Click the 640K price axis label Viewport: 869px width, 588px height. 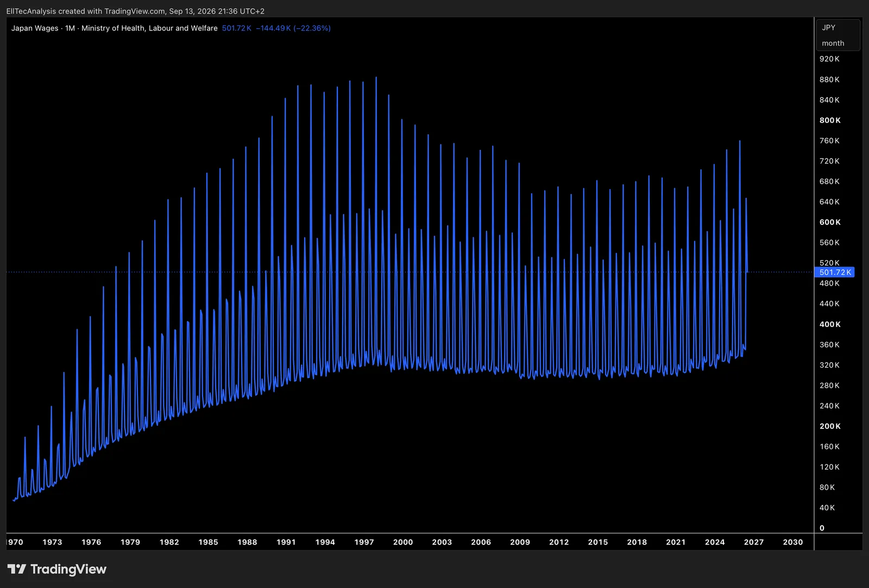[x=829, y=202]
